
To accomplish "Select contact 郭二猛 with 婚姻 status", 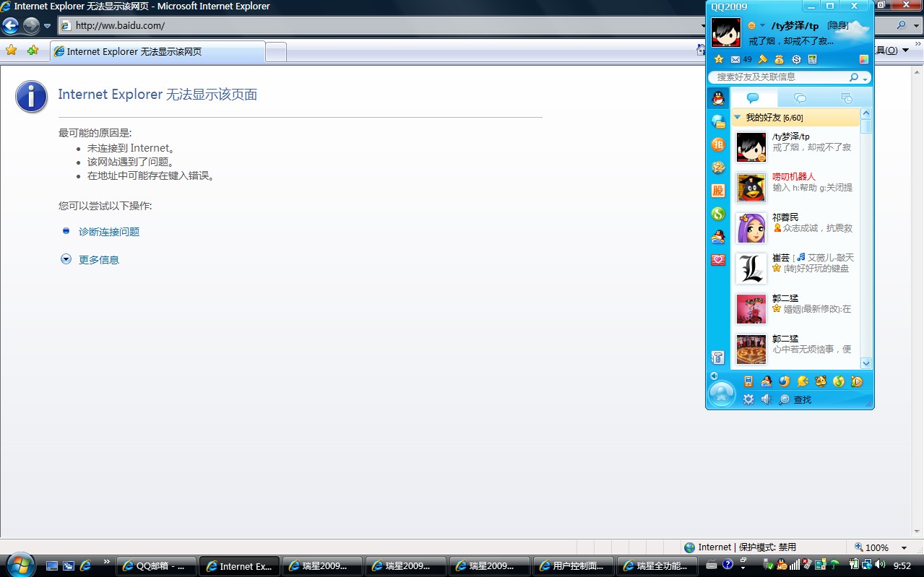I will (x=795, y=308).
